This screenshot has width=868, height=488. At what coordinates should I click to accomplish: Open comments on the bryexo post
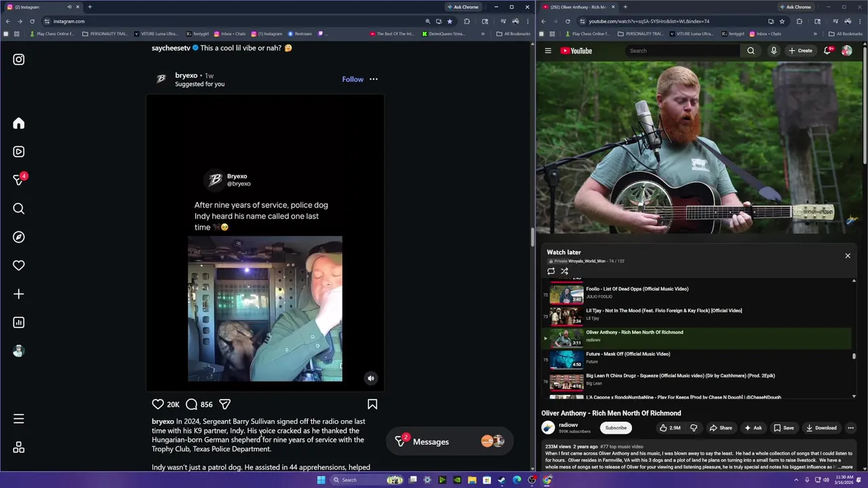tap(192, 404)
